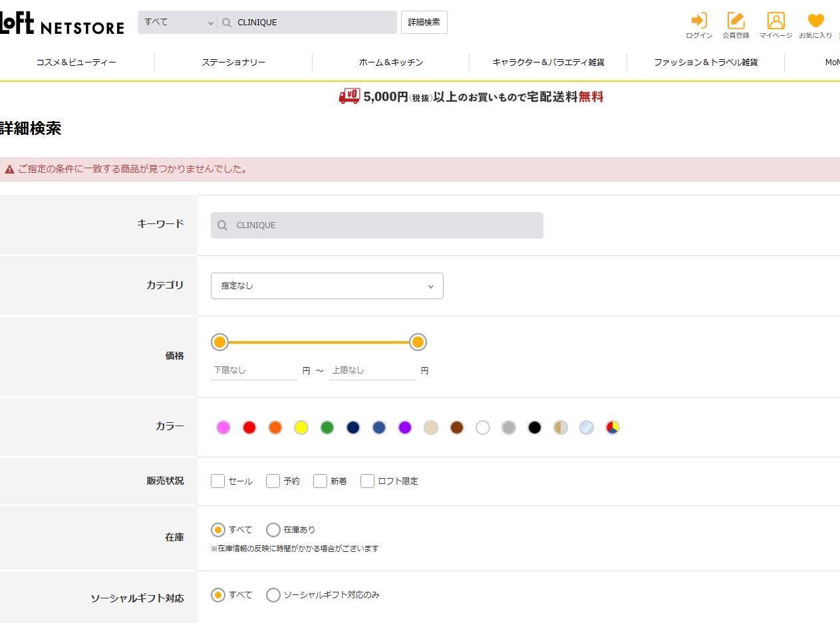
Task: Select the orange color swatch
Action: coord(275,428)
